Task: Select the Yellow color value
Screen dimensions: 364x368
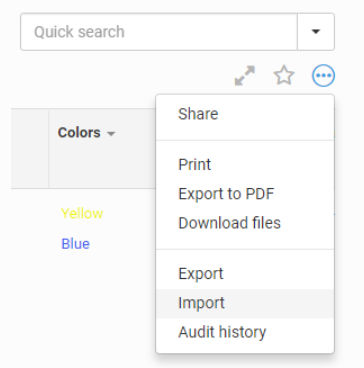Action: (x=82, y=213)
